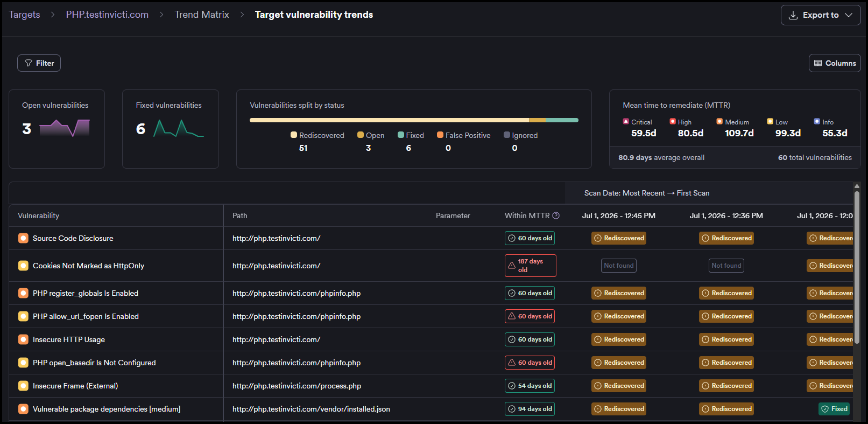Click the 60 total vulnerabilities text
Screen dimensions: 868x424
coord(815,157)
